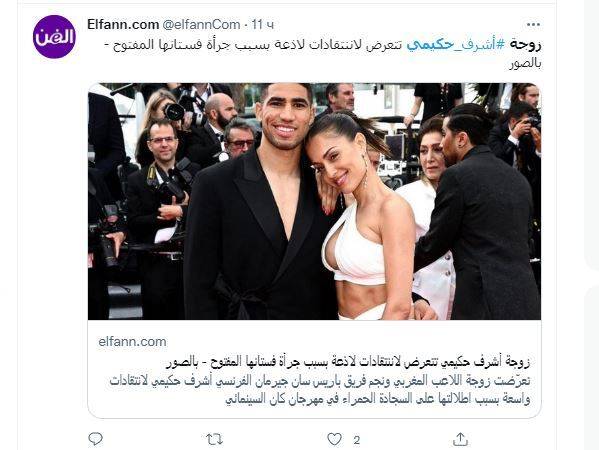Viewport: 599px width, 450px height.
Task: Retweet using the arrows icon
Action: pos(214,439)
